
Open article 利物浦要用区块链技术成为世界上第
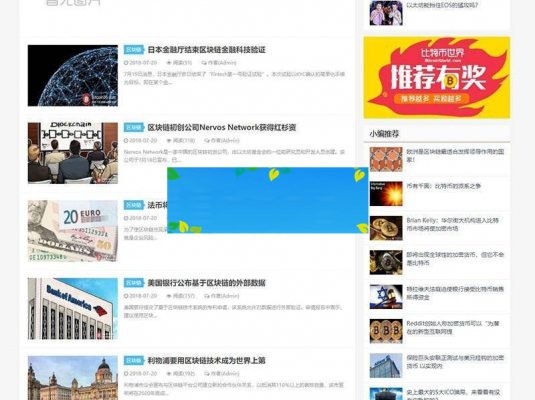[206, 361]
